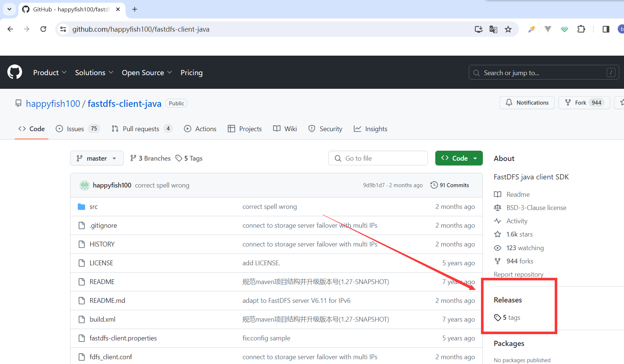Open the green Code dropdown button
This screenshot has width=624, height=364.
point(459,158)
